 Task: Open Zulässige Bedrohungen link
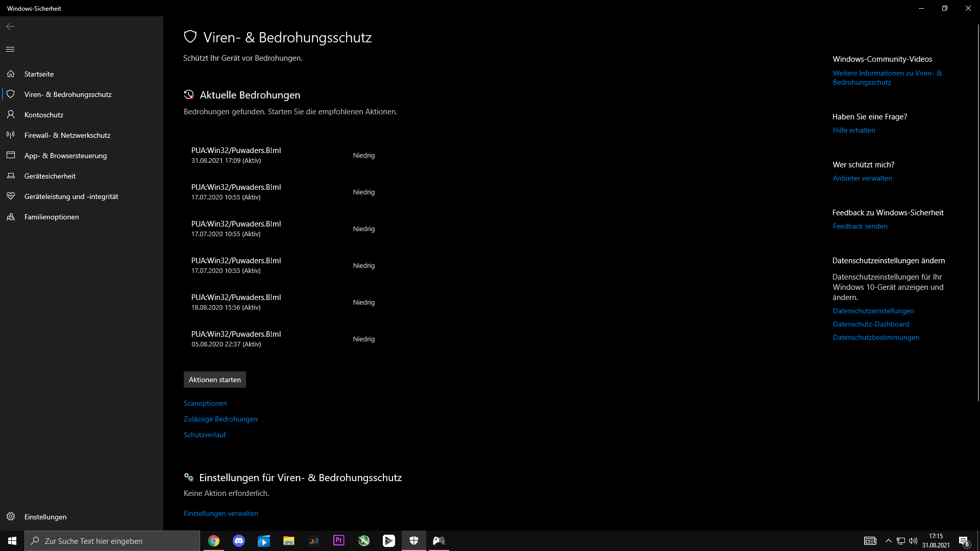[x=220, y=419]
